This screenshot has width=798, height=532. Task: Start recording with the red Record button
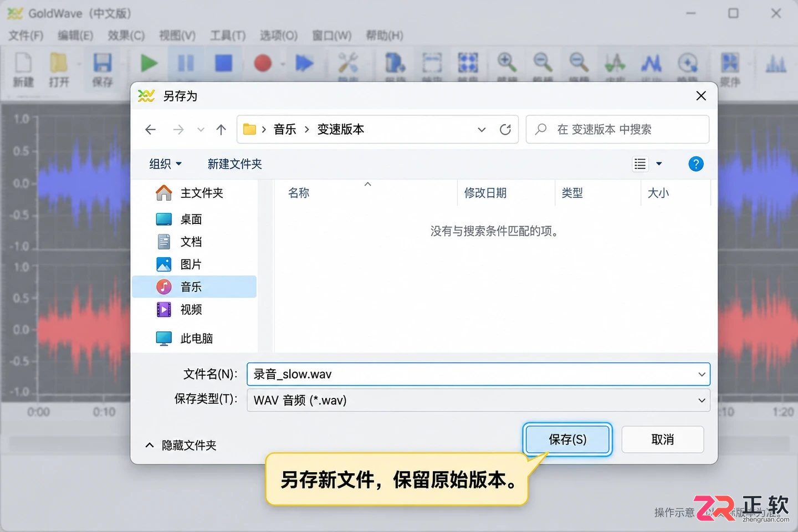click(263, 63)
